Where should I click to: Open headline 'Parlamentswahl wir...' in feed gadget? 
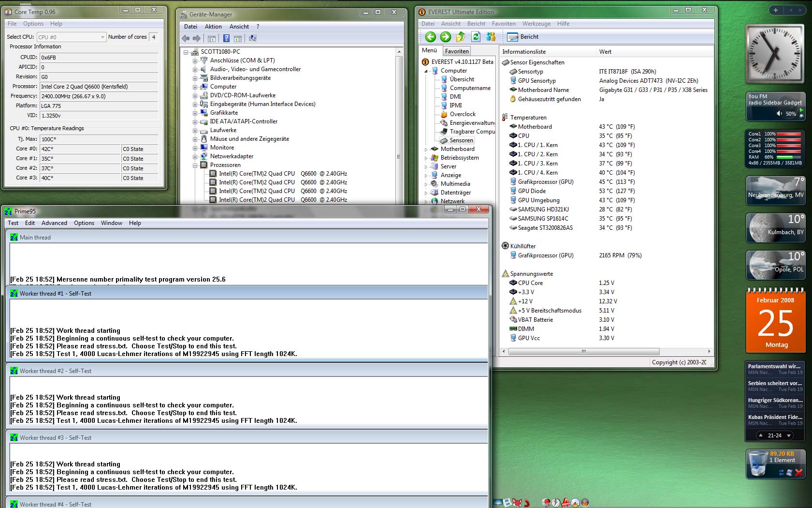tap(774, 366)
